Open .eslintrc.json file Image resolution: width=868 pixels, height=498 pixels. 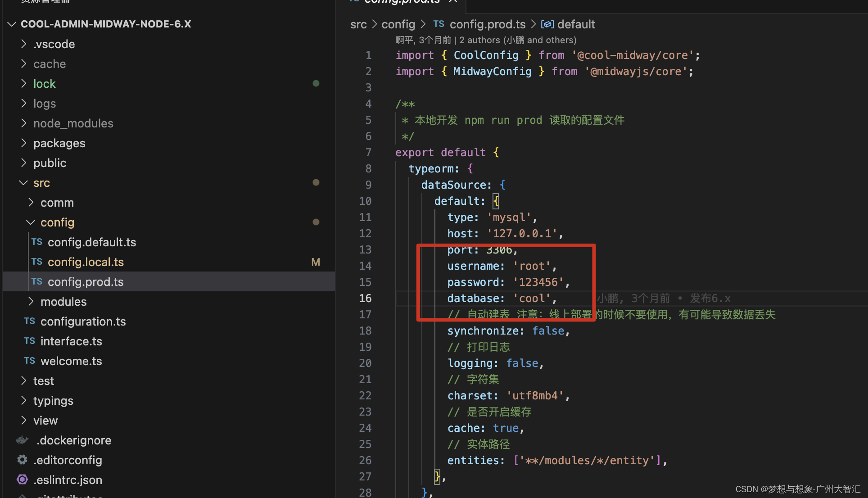click(x=68, y=480)
